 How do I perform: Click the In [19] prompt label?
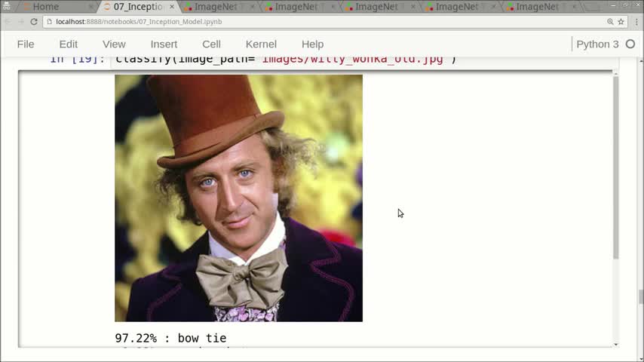pos(77,60)
